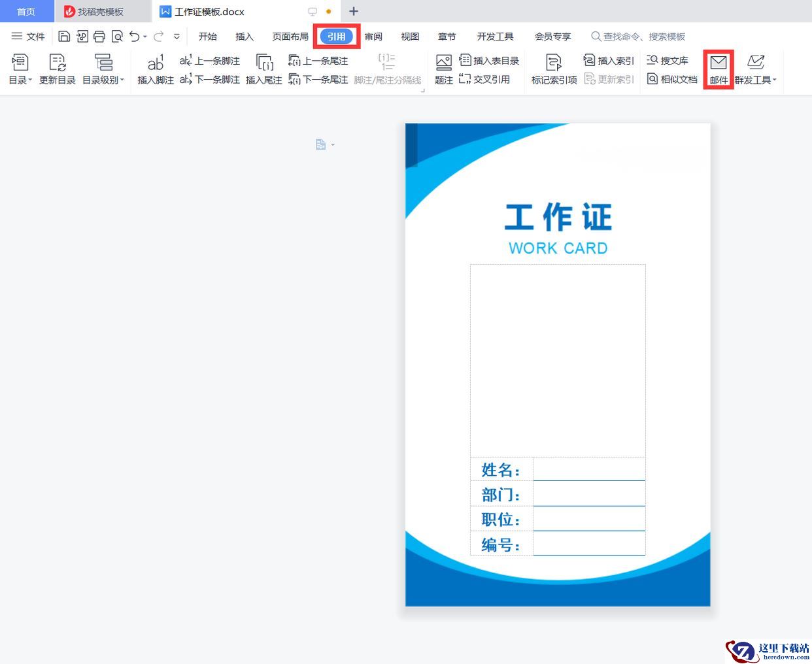Viewport: 812px width, 664px height.
Task: Click 插入表目录 insert table of figures
Action: tap(489, 61)
